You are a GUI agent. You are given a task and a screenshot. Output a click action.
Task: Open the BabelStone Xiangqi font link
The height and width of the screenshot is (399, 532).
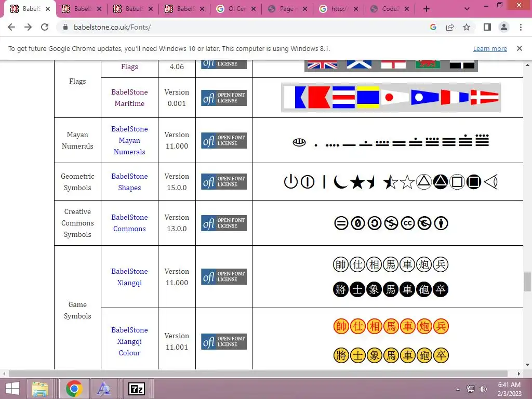click(x=129, y=277)
